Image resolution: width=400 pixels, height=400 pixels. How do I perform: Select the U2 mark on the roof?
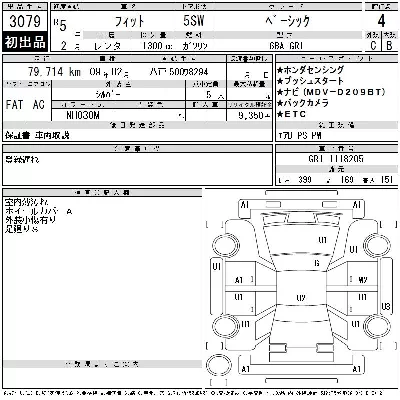(x=301, y=298)
